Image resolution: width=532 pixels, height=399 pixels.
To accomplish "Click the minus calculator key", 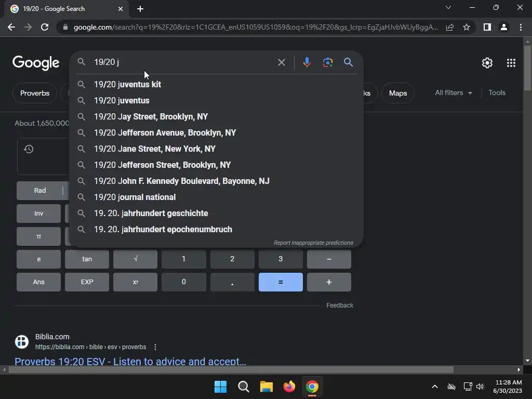I will tap(329, 259).
